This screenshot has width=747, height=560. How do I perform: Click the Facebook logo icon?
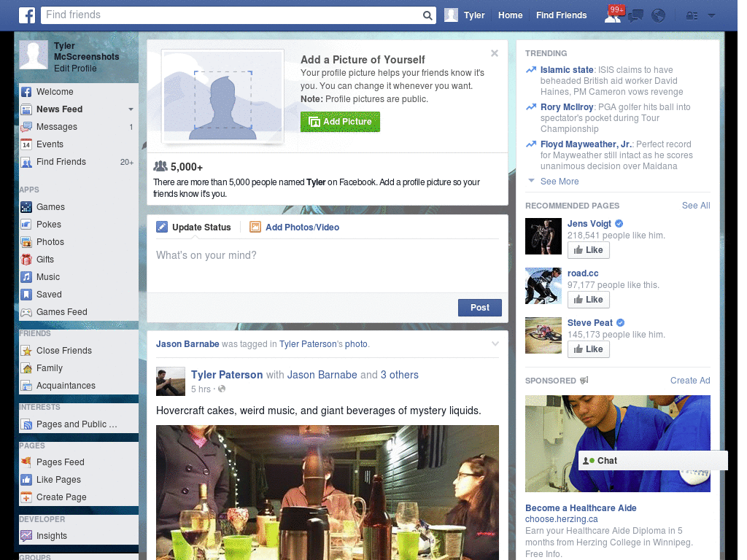(x=26, y=15)
